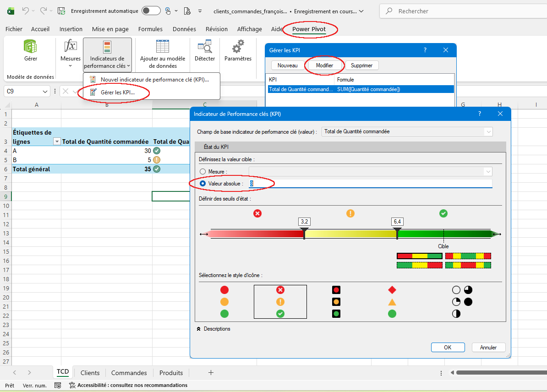The width and height of the screenshot is (547, 392).
Task: Open Paramètres gear icon in ribbon
Action: coord(238,47)
